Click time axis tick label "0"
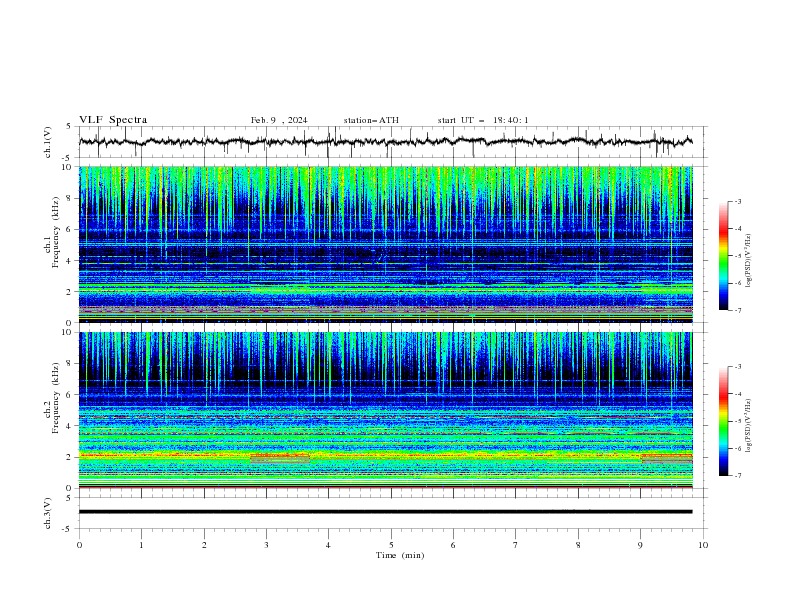Image resolution: width=792 pixels, height=612 pixels. pos(79,545)
